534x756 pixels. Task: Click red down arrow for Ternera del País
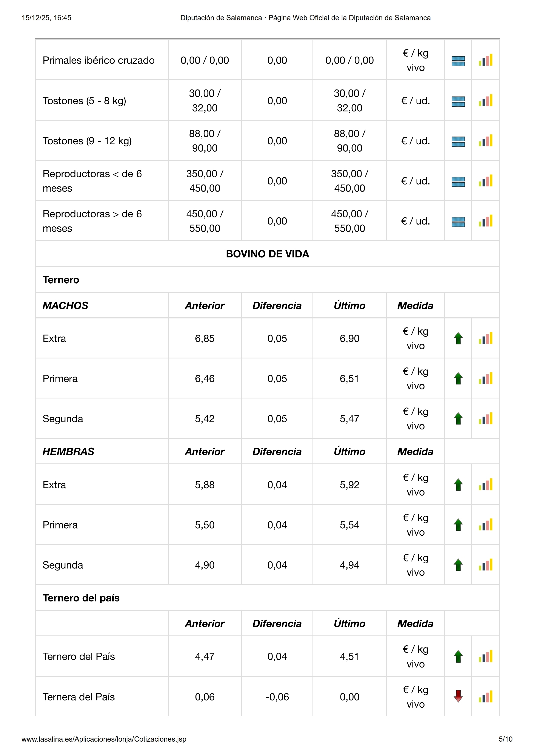(x=458, y=696)
